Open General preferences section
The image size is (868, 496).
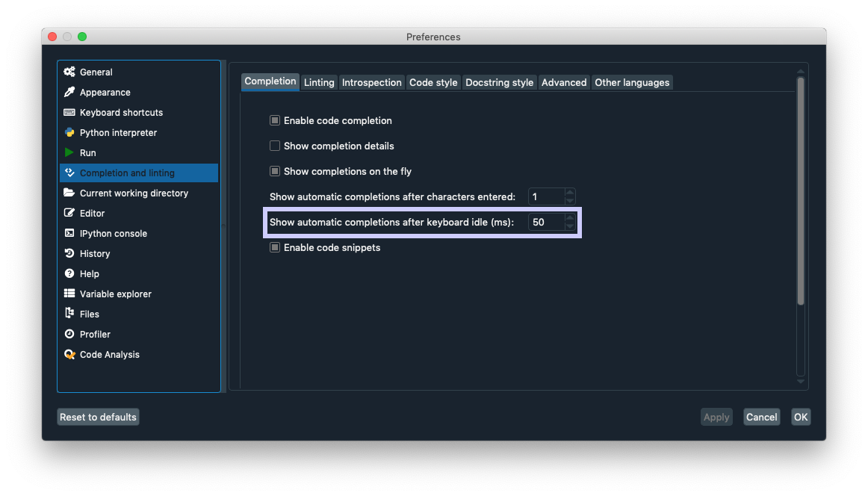[x=139, y=72]
